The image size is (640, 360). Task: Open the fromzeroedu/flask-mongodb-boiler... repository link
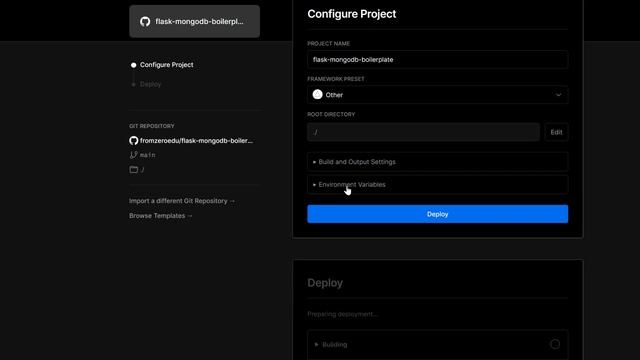[196, 140]
